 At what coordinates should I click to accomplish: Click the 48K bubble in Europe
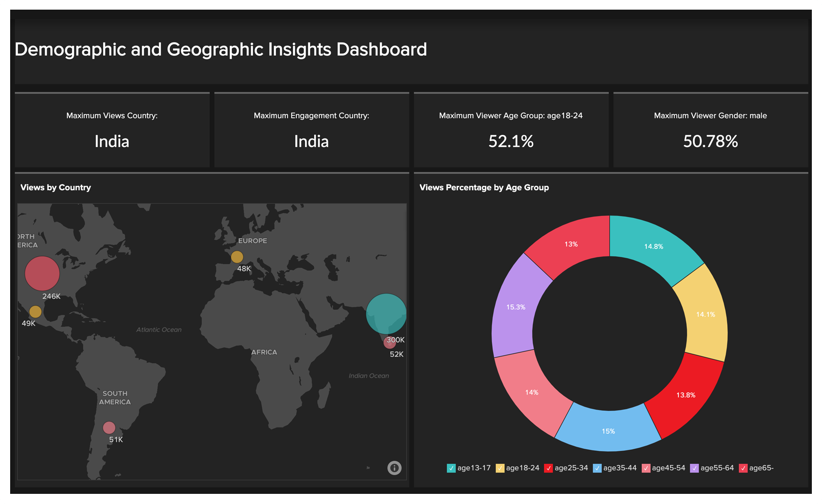point(237,257)
